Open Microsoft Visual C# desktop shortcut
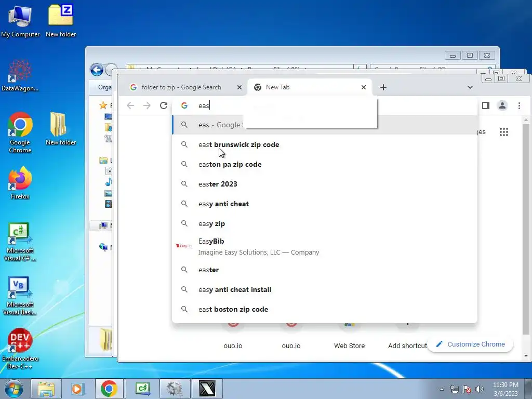 click(x=20, y=242)
